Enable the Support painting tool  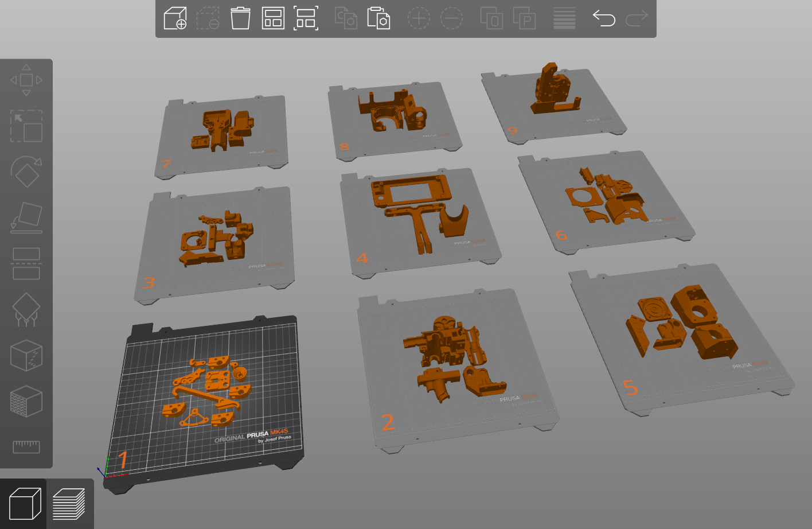coord(26,309)
